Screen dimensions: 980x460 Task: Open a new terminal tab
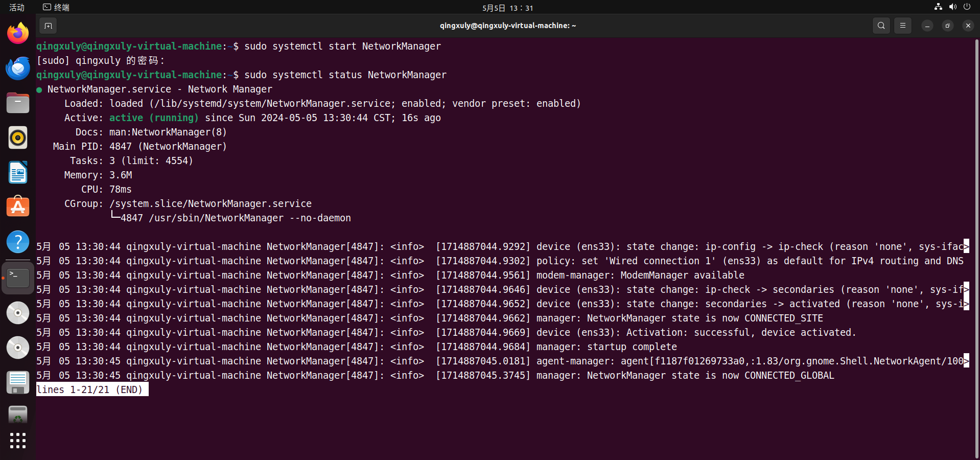coord(48,26)
